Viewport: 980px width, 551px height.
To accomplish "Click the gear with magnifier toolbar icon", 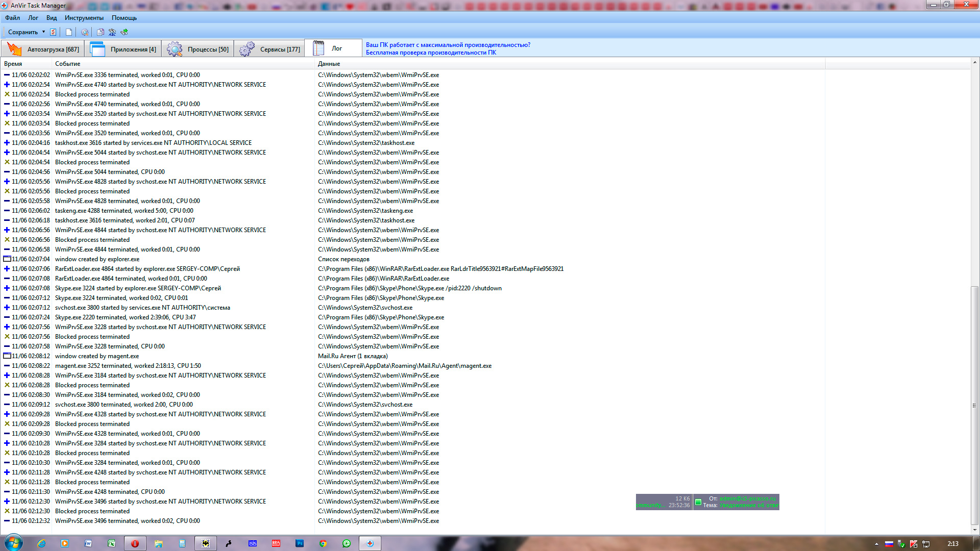I will (x=85, y=32).
